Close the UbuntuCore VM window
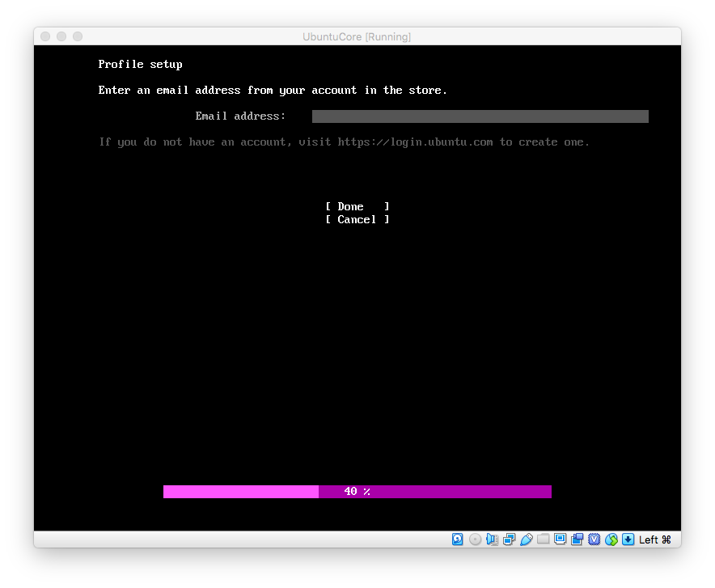The height and width of the screenshot is (588, 715). 45,36
